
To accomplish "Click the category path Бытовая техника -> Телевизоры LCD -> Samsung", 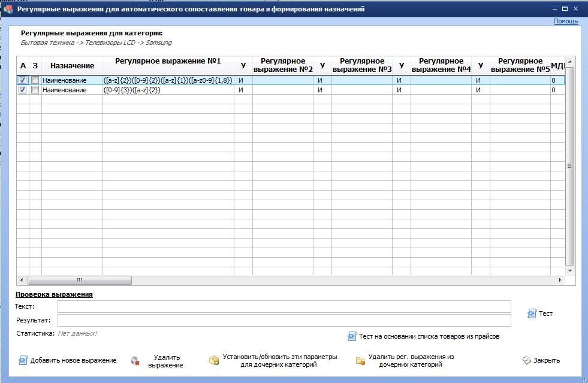I will click(96, 43).
